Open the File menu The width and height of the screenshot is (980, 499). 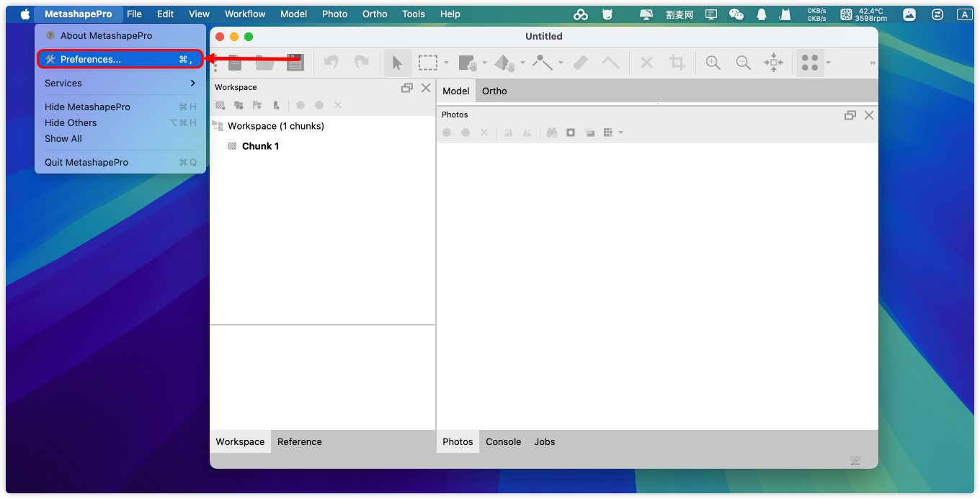tap(134, 14)
